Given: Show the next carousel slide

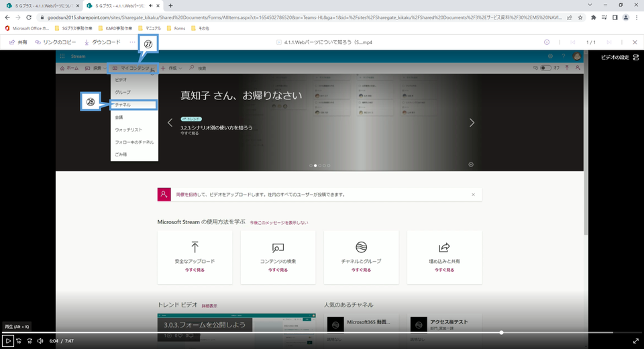Looking at the screenshot, I should [472, 123].
